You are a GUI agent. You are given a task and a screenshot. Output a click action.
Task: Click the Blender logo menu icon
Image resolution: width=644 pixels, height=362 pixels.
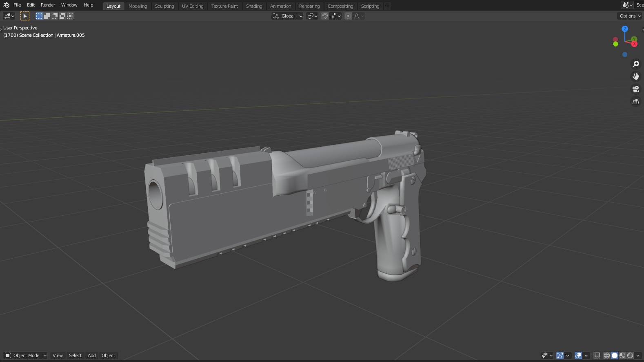click(x=6, y=5)
